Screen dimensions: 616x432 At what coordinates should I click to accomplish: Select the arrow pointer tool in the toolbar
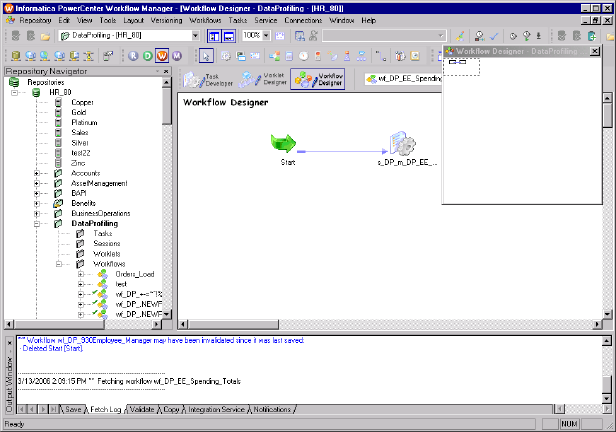click(206, 56)
